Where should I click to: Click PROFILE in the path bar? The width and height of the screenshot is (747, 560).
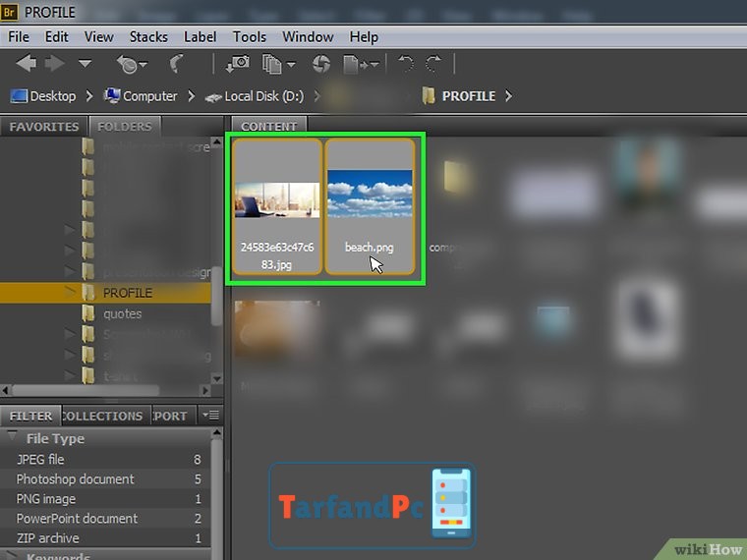[459, 96]
